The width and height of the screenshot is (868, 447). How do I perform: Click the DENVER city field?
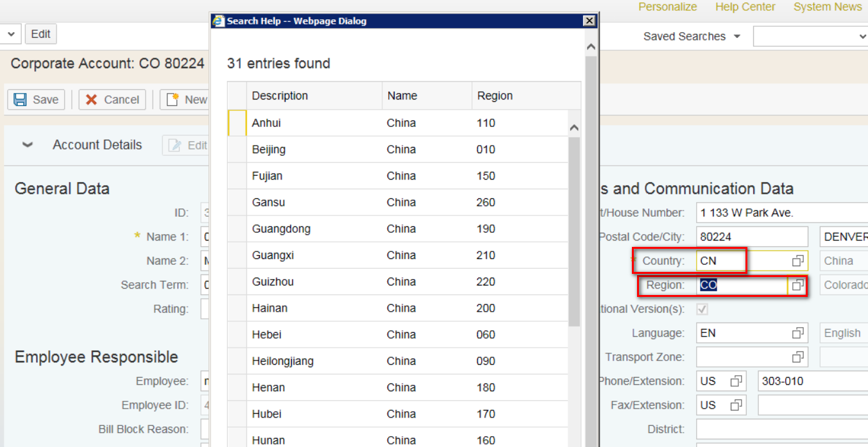(844, 237)
